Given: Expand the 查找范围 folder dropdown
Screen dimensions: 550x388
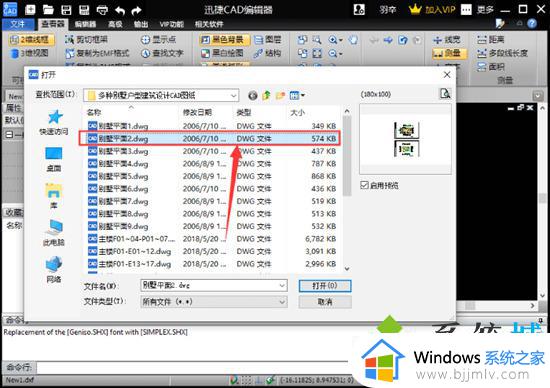Looking at the screenshot, I should click(234, 95).
